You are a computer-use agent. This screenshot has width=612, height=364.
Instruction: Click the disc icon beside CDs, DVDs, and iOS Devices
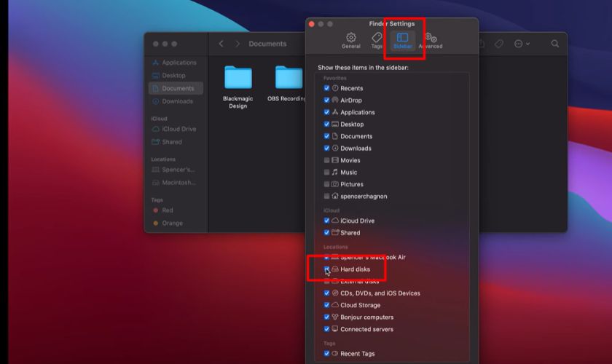tap(335, 293)
